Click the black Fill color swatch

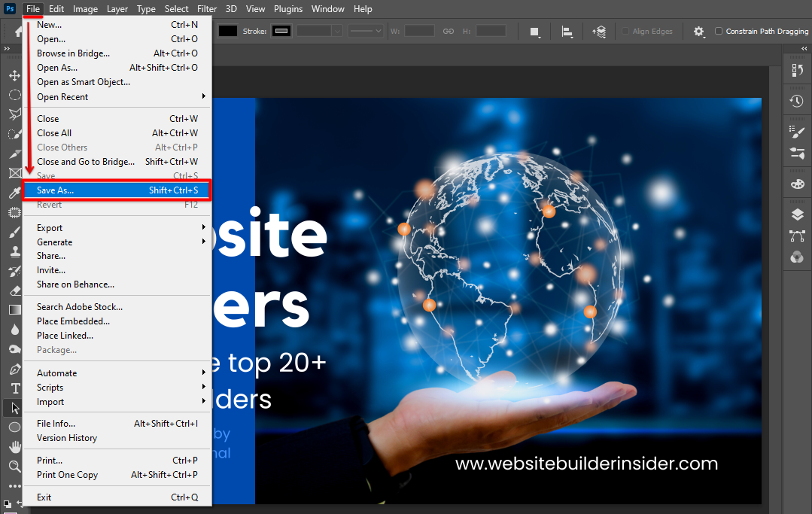(228, 31)
